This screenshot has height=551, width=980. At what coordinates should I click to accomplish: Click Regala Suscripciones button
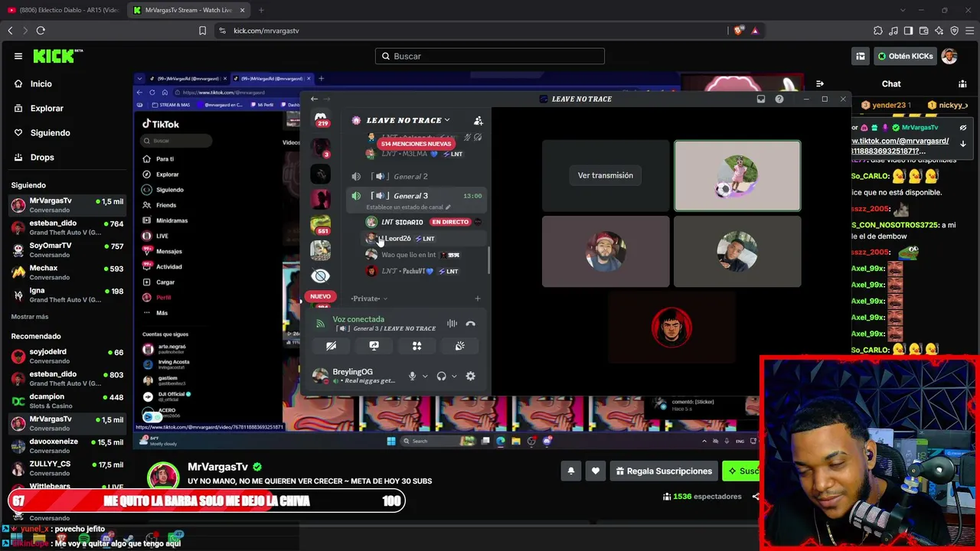coord(665,471)
